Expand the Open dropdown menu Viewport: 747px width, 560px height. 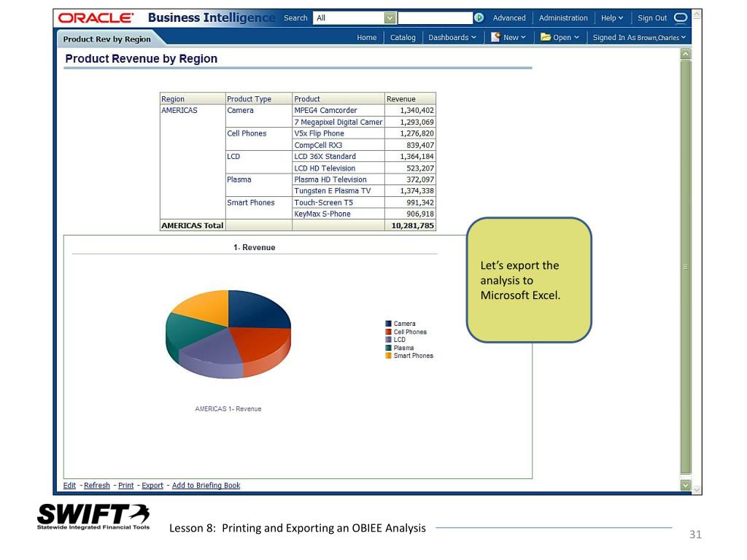point(566,38)
